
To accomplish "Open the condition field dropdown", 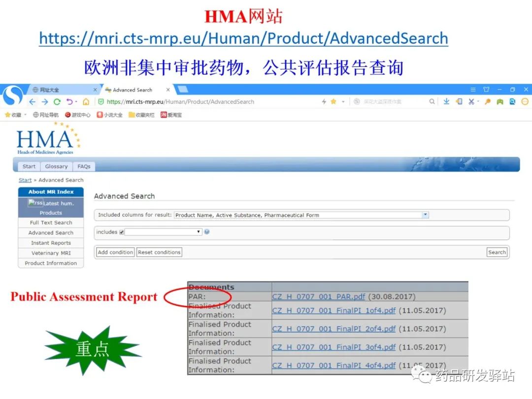I will [164, 232].
